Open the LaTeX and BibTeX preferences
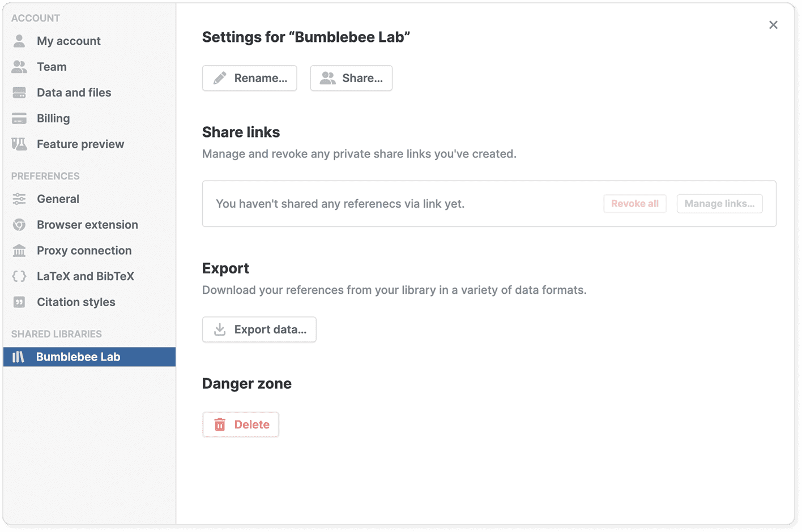This screenshot has width=802, height=532. tap(85, 276)
